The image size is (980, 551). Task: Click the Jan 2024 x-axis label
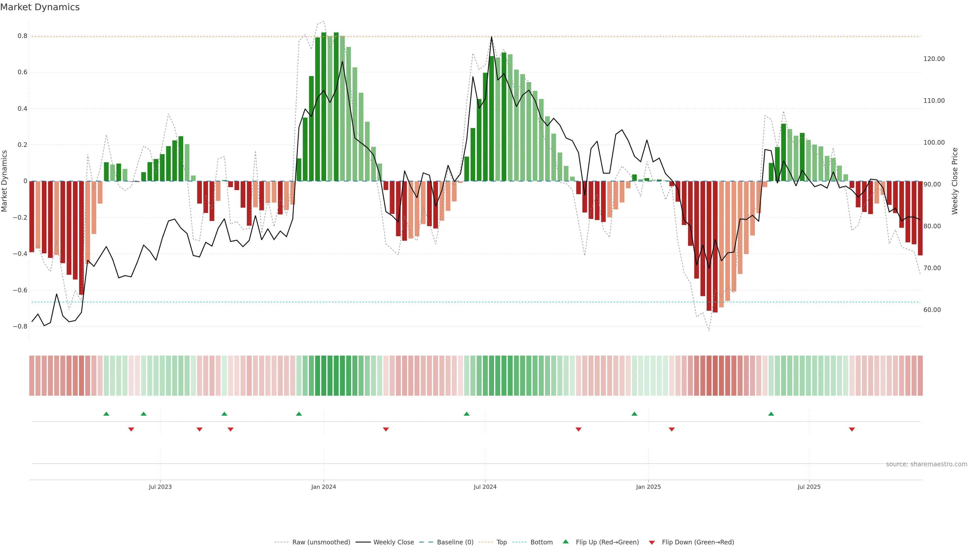click(x=323, y=487)
